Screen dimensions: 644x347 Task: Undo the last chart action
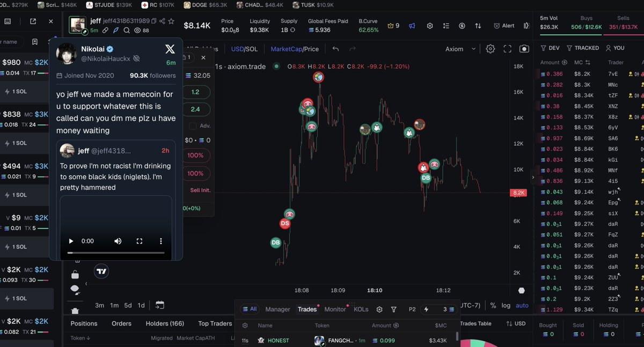(335, 49)
